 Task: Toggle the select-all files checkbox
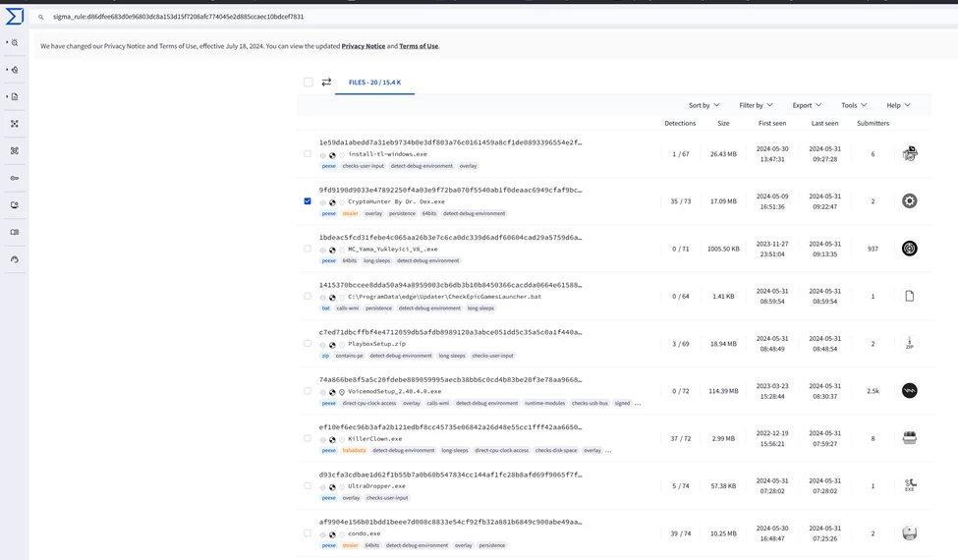(x=308, y=82)
